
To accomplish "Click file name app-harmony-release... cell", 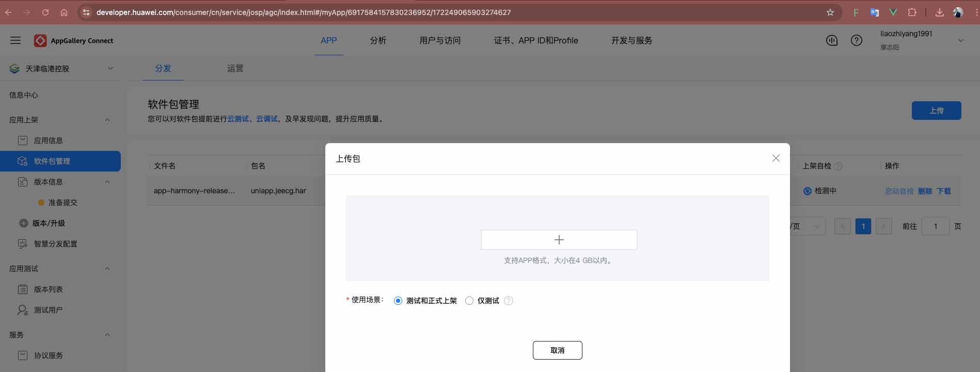I will pos(194,191).
